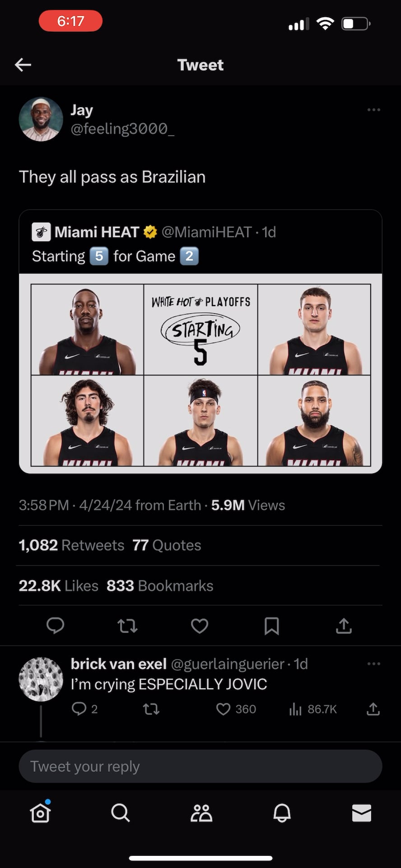The height and width of the screenshot is (868, 401).
Task: Open the Home tab
Action: pos(40,813)
